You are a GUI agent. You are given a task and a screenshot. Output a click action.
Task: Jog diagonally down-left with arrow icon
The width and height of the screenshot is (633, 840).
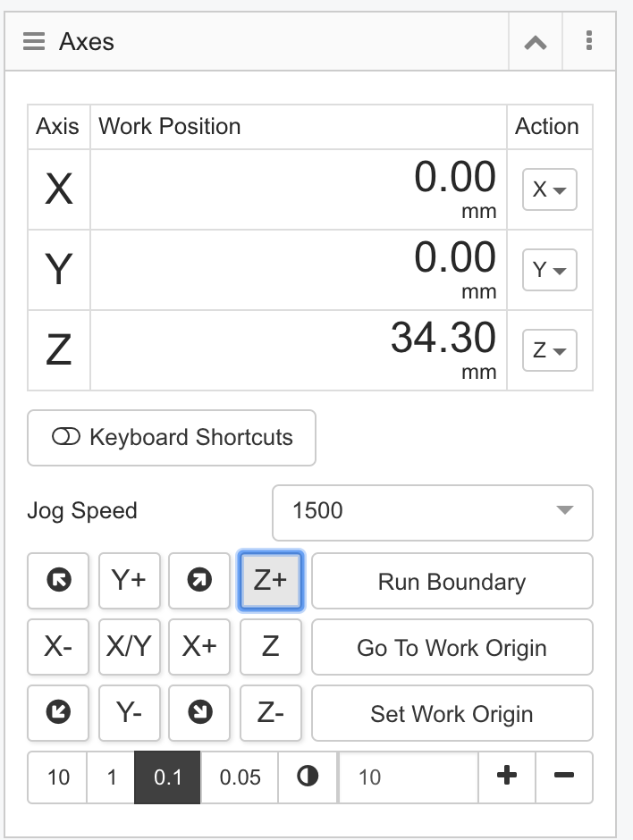(58, 713)
